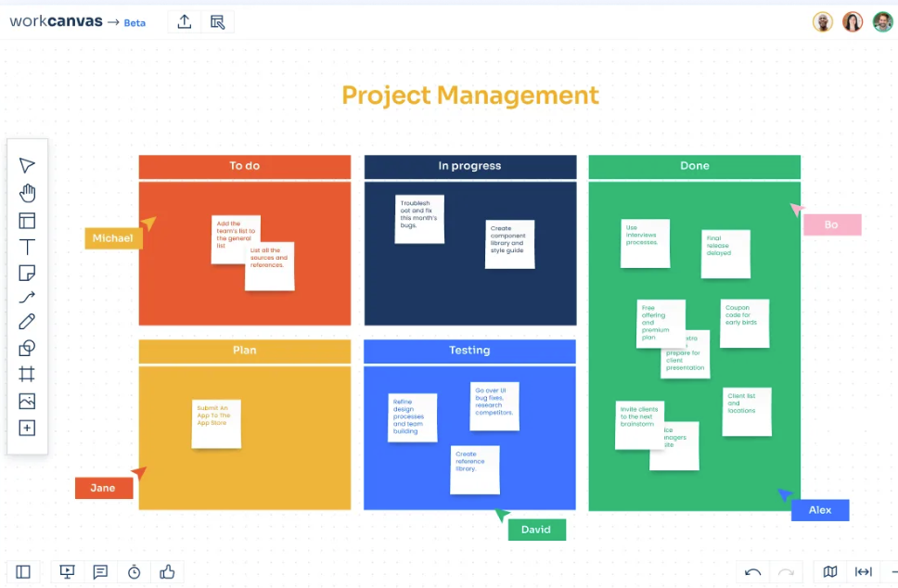The height and width of the screenshot is (588, 898).
Task: Select the Pencil drawing tool
Action: click(x=27, y=321)
